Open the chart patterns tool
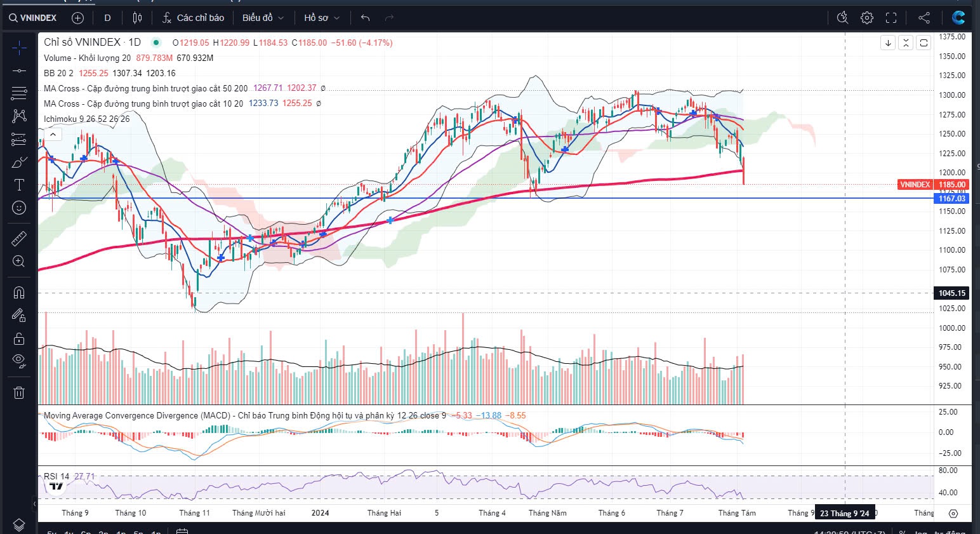The image size is (980, 534). 19,116
